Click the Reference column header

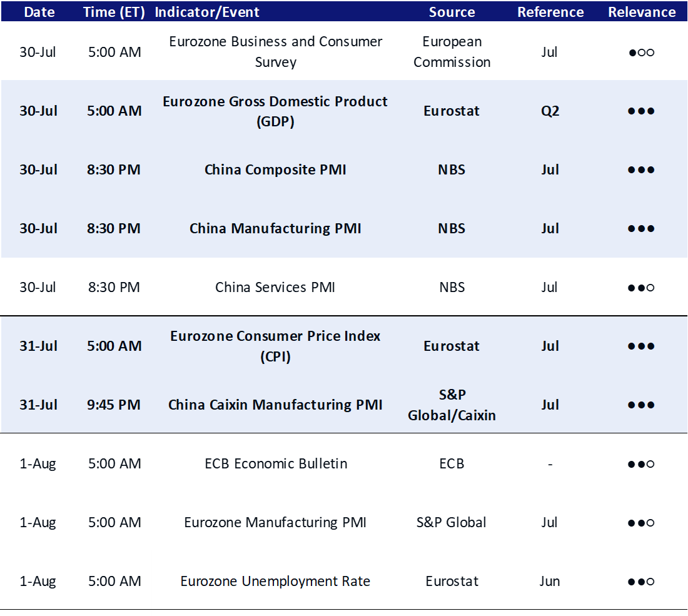550,12
